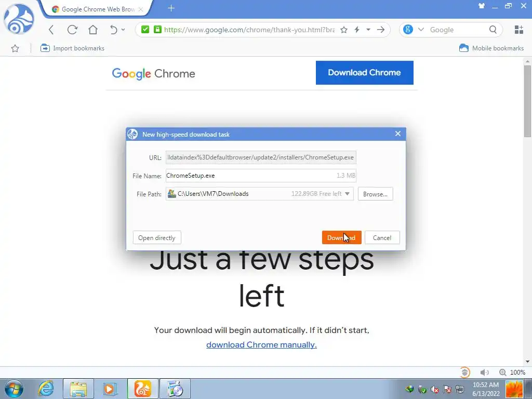Open Windows Explorer folder on taskbar
The height and width of the screenshot is (399, 532).
[x=78, y=389]
